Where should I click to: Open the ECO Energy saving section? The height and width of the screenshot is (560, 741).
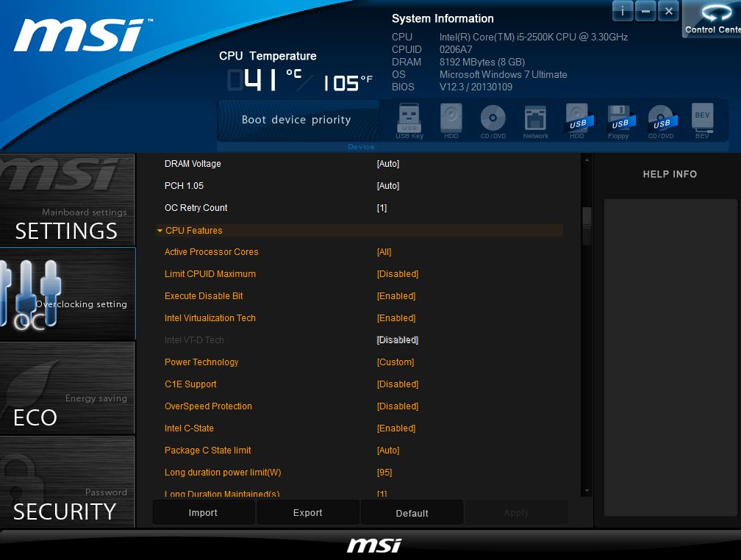click(68, 388)
